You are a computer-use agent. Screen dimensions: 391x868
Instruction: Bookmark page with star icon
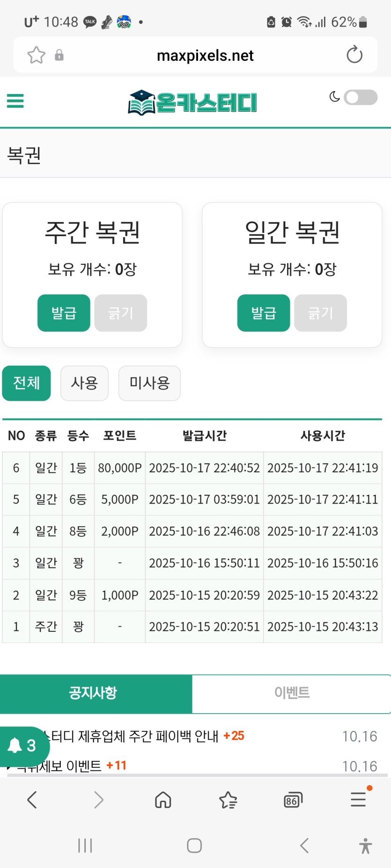coord(37,55)
